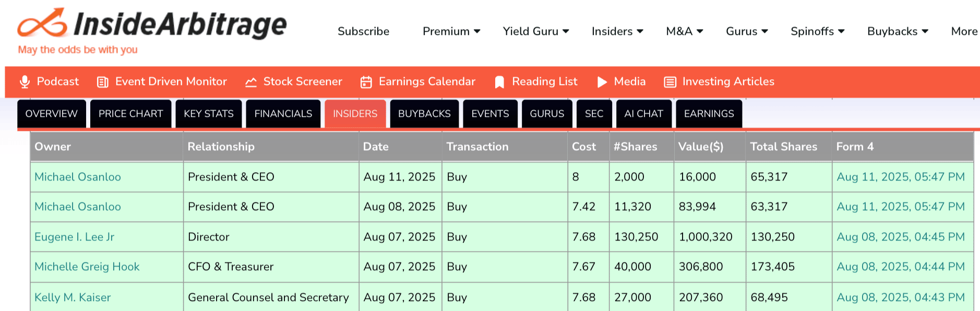
Task: Select the Key Stats tab
Action: (208, 114)
